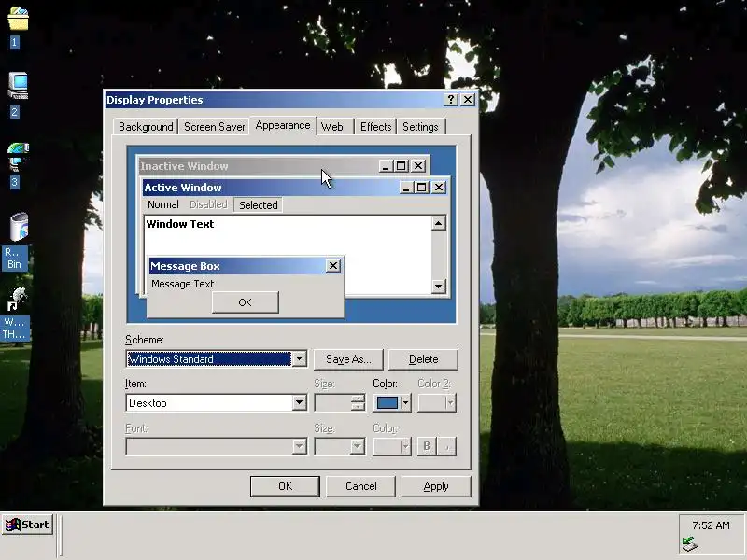Click the Inactive Window minimize icon in preview
The width and height of the screenshot is (747, 560).
(x=386, y=166)
